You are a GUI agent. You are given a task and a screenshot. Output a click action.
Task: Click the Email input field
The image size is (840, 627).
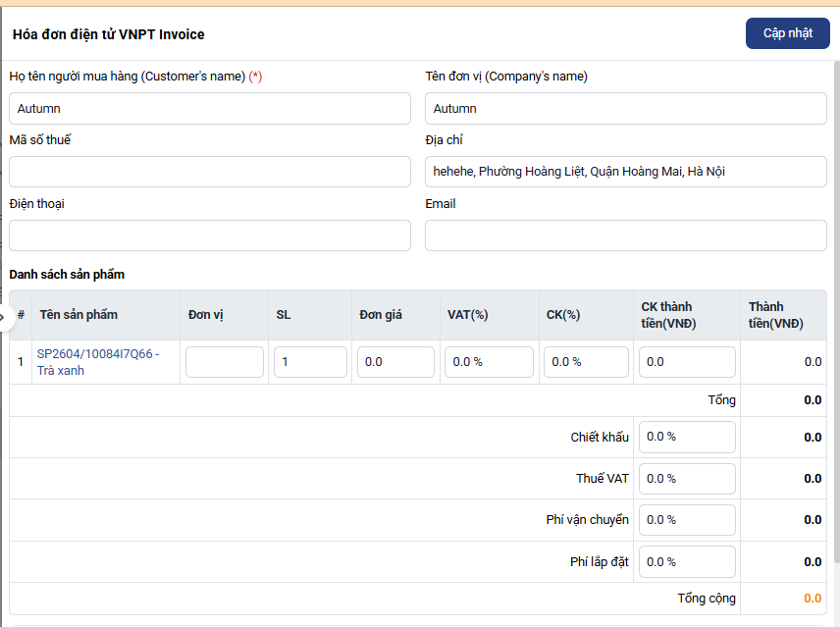coord(625,235)
